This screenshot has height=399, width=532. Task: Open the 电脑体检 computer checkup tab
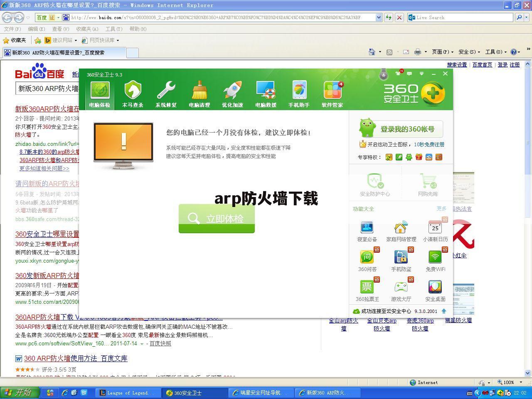(x=100, y=94)
